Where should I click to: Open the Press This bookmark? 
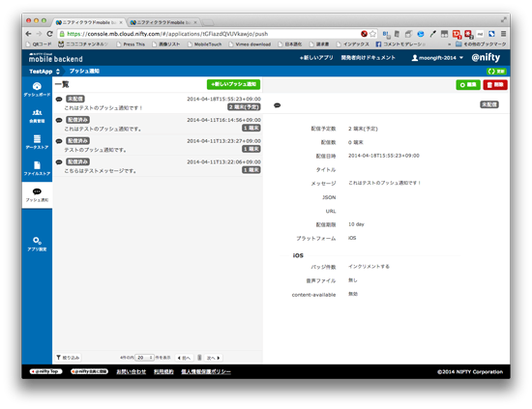tap(131, 44)
